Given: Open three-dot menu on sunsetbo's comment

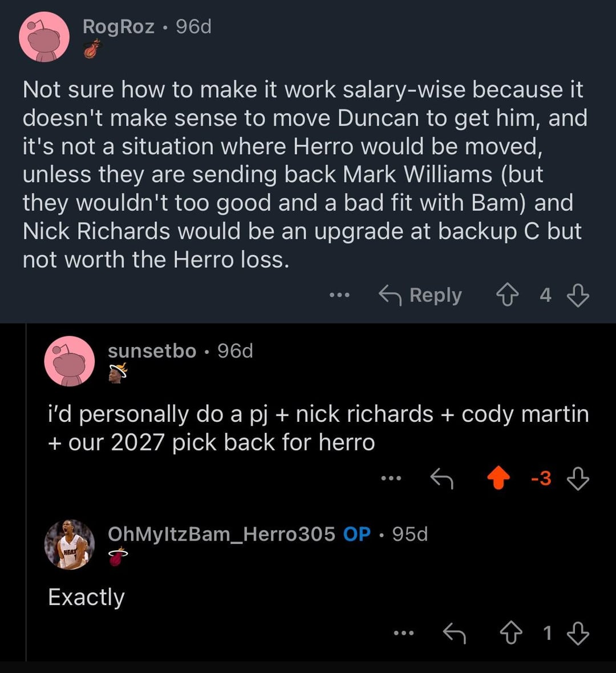Looking at the screenshot, I should (392, 479).
